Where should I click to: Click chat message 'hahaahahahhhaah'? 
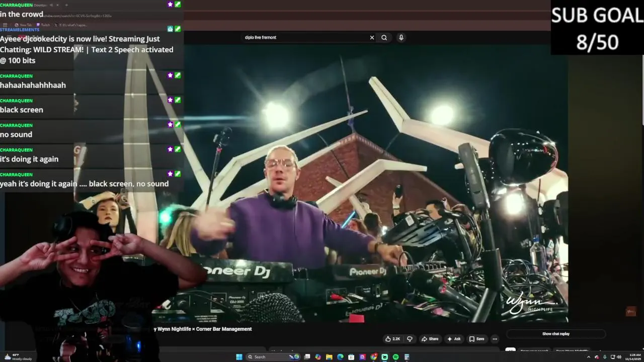[x=33, y=85]
